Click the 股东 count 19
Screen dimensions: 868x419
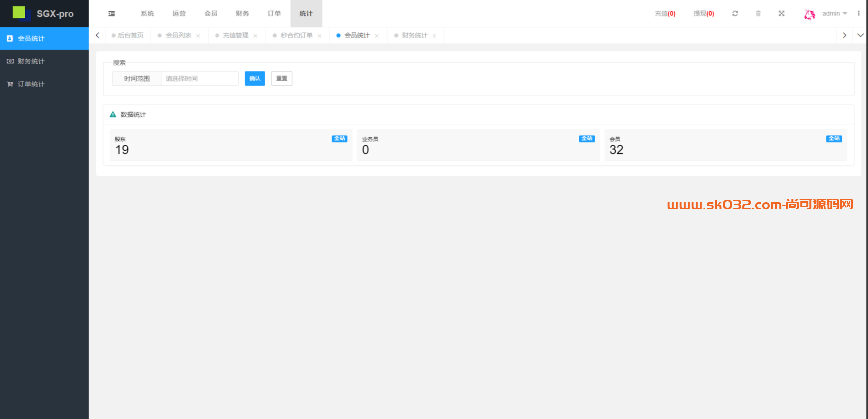pos(122,150)
